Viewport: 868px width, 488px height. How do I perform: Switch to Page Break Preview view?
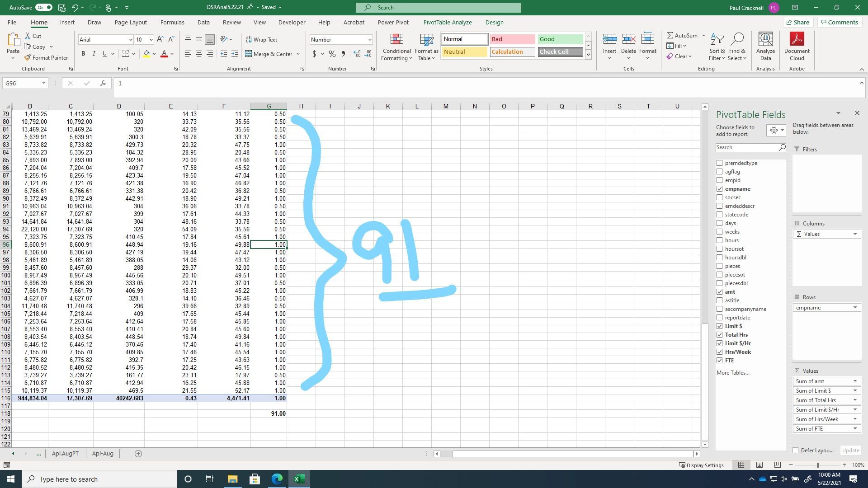[x=777, y=465]
